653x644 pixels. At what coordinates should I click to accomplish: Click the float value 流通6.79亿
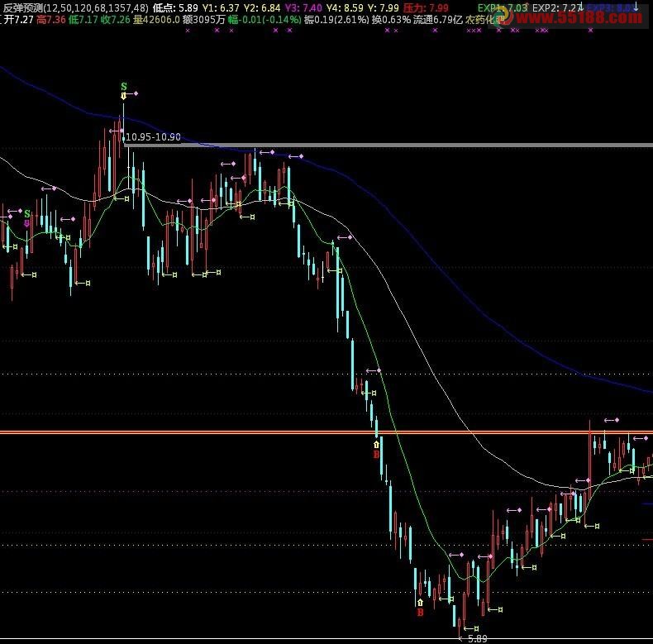438,20
